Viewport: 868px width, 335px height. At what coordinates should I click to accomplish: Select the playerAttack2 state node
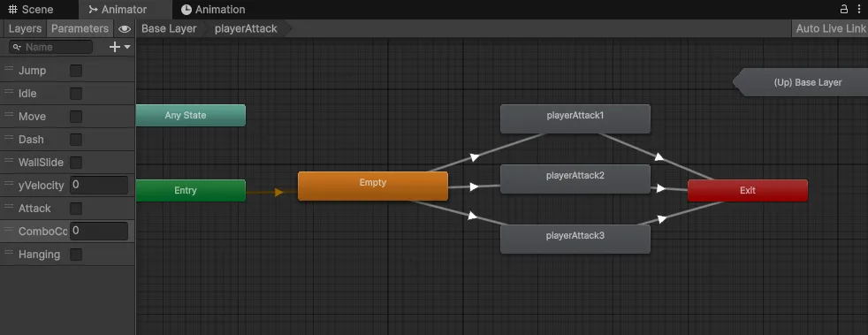[x=575, y=179]
